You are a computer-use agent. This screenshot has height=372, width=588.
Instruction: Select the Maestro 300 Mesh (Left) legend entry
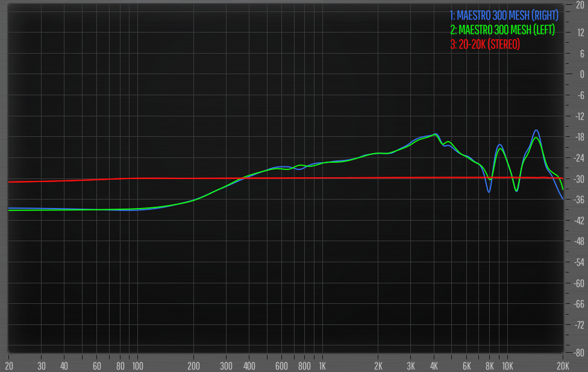[502, 30]
